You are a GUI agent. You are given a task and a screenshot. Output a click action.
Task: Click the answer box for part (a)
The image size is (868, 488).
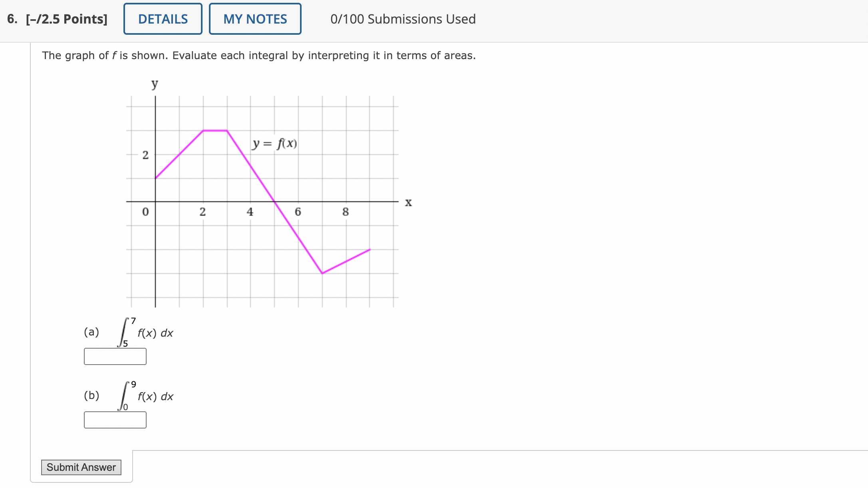[x=115, y=356]
